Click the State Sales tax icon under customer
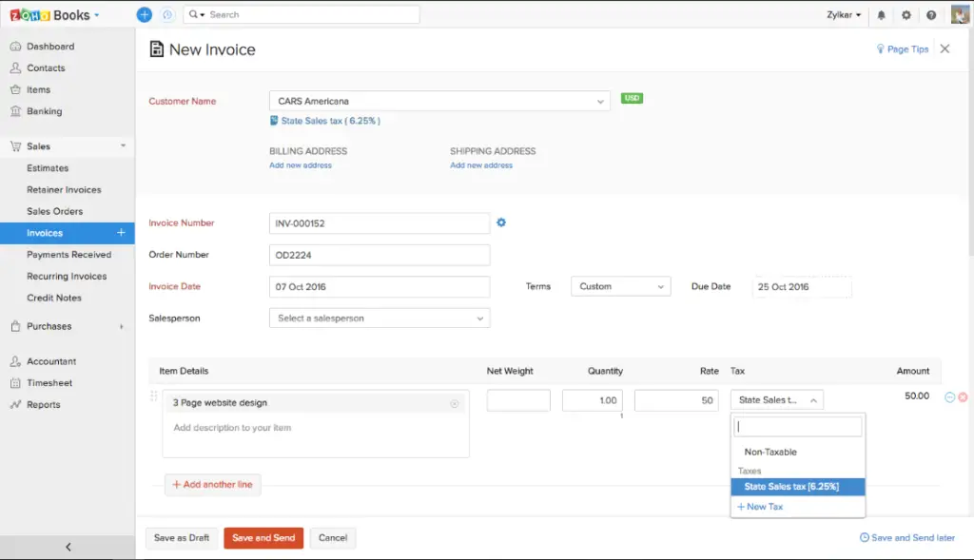The width and height of the screenshot is (974, 560). pos(274,121)
